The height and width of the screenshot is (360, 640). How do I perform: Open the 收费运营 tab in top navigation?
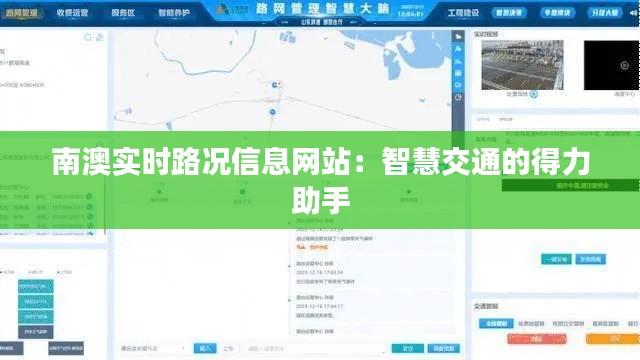click(x=72, y=13)
